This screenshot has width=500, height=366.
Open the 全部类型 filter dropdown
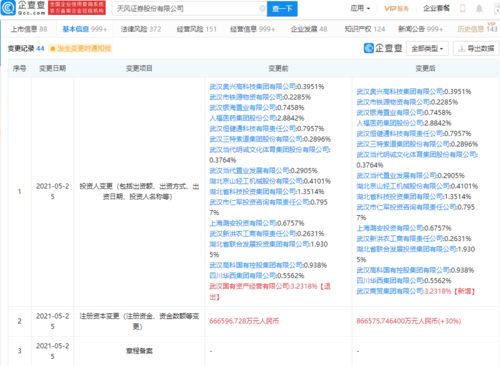427,49
